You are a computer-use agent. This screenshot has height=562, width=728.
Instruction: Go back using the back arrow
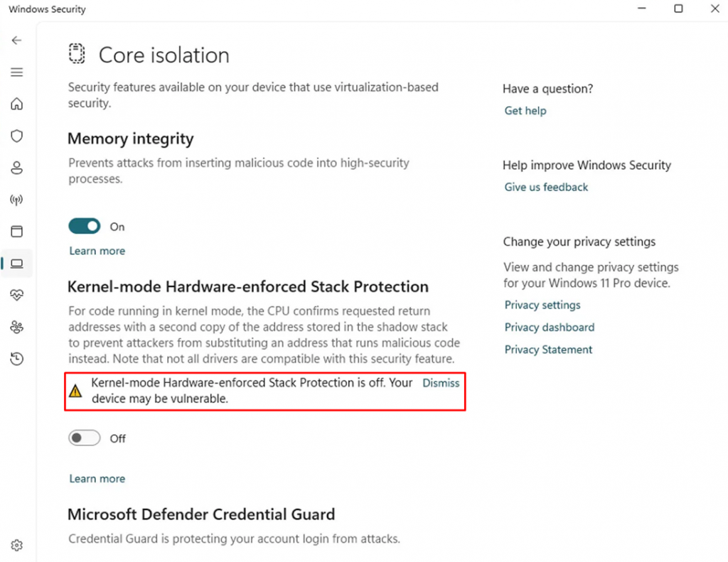[x=17, y=40]
